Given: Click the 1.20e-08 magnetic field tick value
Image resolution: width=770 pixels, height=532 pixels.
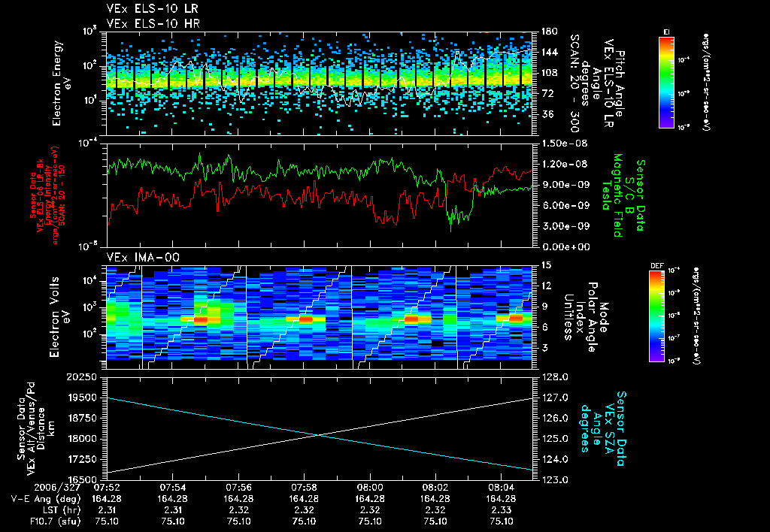Looking at the screenshot, I should tap(564, 164).
